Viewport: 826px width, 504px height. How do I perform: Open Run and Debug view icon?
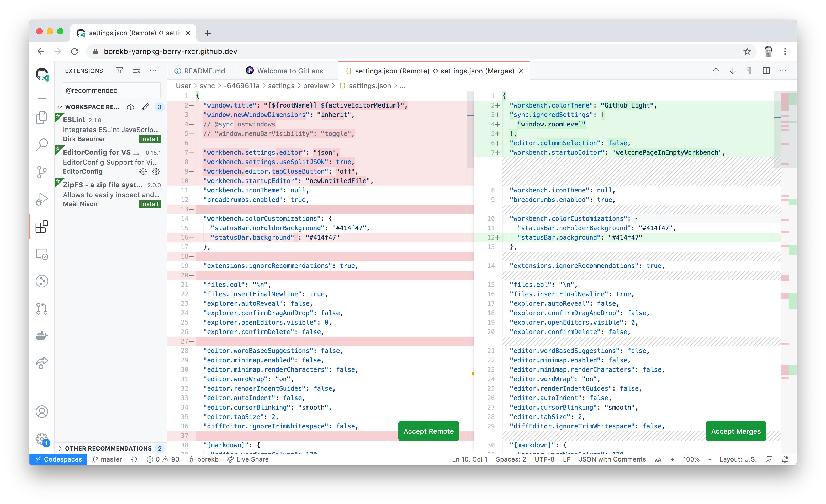[42, 199]
